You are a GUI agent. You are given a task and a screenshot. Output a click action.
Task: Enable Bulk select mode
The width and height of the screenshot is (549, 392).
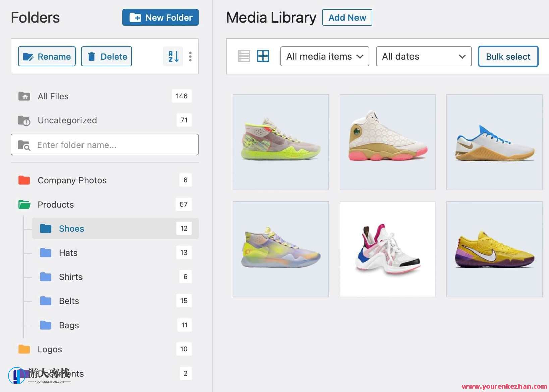(x=507, y=56)
